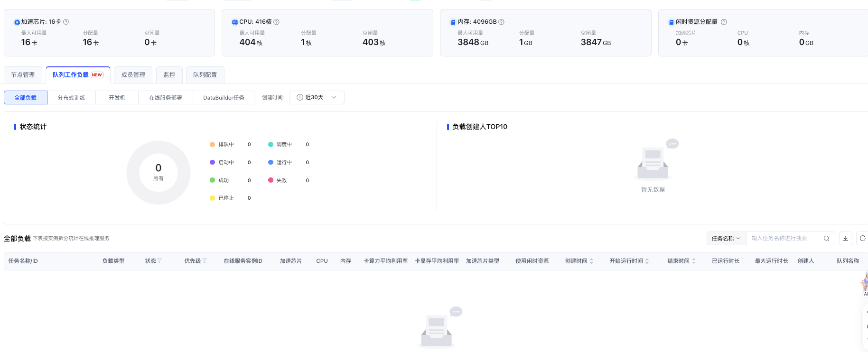Click help icon beside CPU: 416核
Viewport: 868px width, 352px height.
point(276,22)
